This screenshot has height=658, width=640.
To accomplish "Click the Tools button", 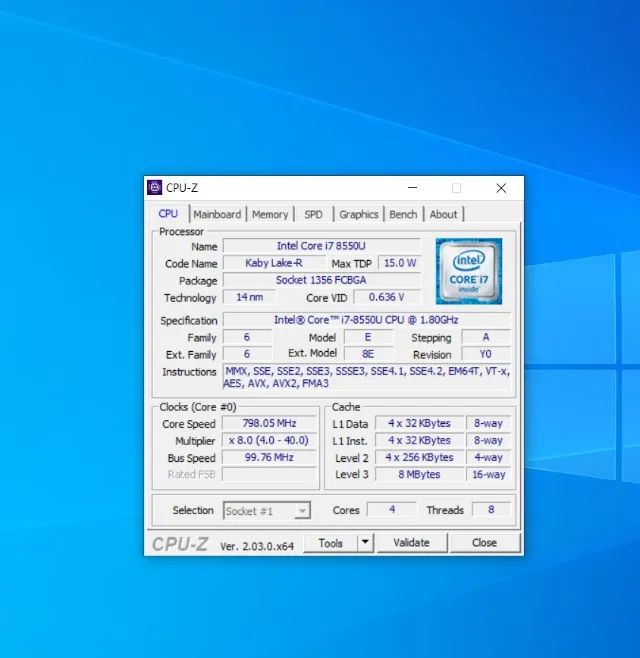I will pyautogui.click(x=330, y=543).
